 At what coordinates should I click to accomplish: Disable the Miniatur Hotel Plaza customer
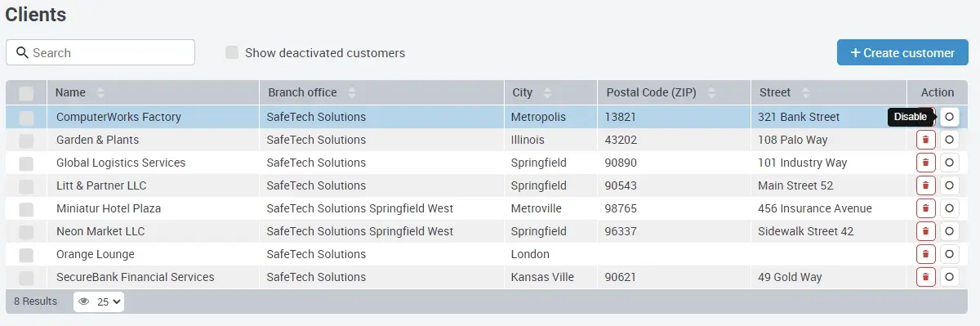click(949, 208)
